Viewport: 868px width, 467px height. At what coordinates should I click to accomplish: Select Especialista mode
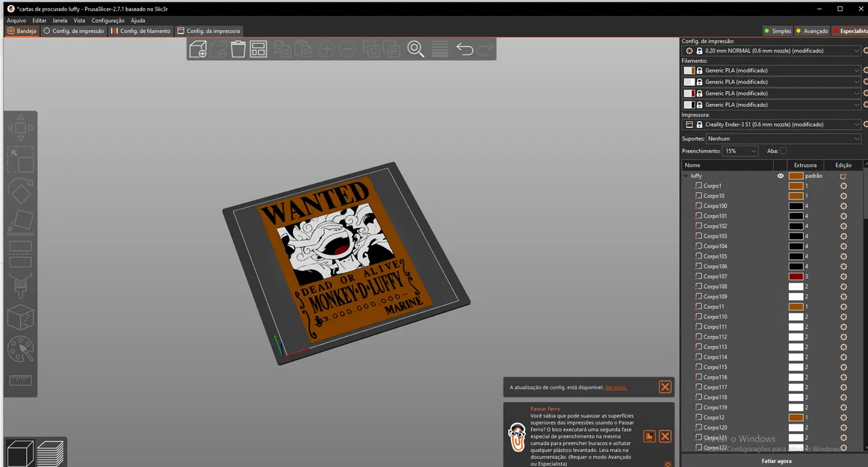[850, 31]
